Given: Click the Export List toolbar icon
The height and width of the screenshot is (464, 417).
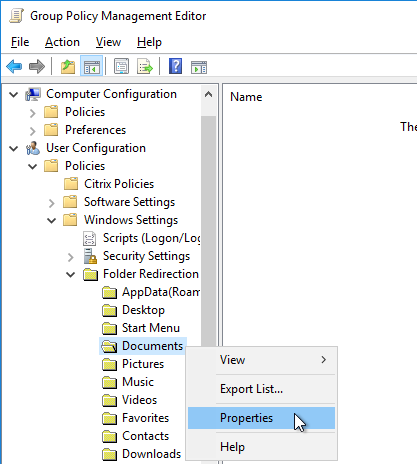Looking at the screenshot, I should coord(145,67).
